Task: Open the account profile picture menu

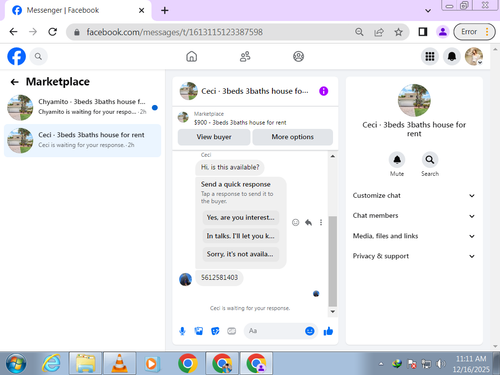Action: [x=474, y=56]
